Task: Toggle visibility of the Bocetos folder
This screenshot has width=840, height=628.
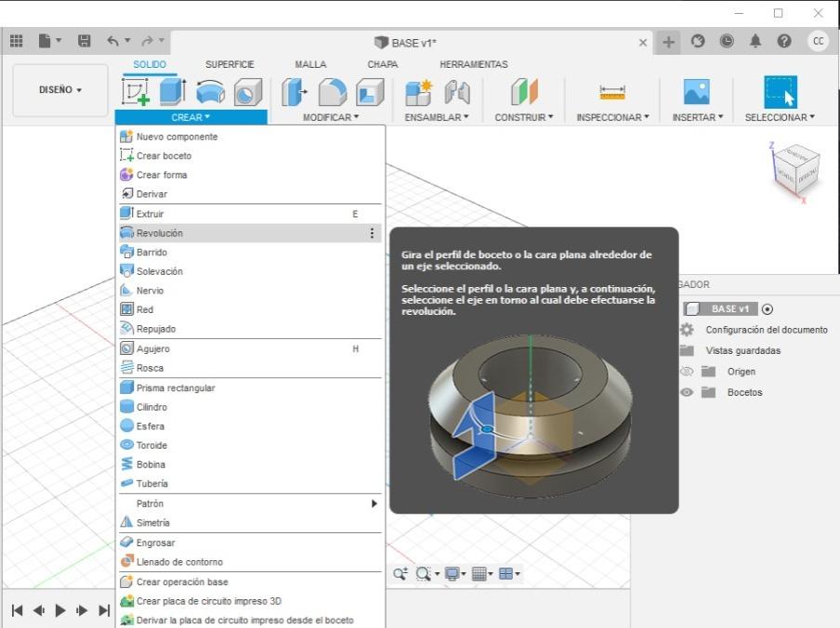Action: coord(687,392)
